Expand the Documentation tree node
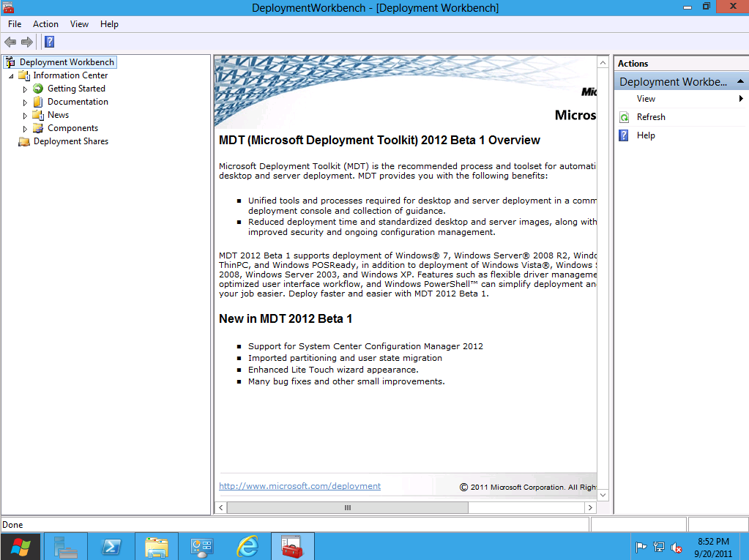 [25, 102]
